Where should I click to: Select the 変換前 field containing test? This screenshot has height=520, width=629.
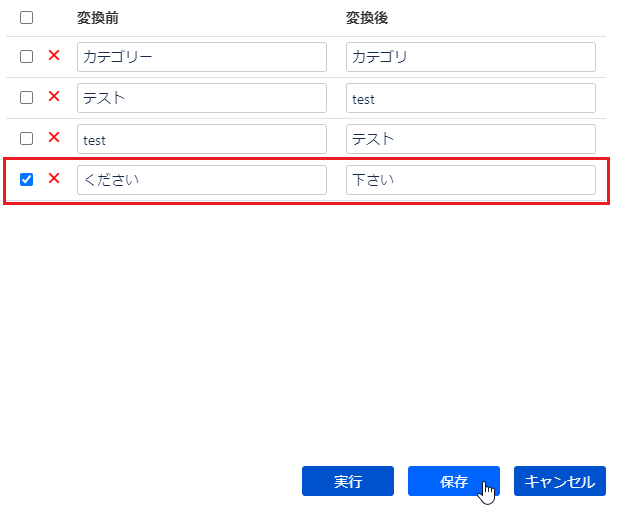[x=201, y=139]
